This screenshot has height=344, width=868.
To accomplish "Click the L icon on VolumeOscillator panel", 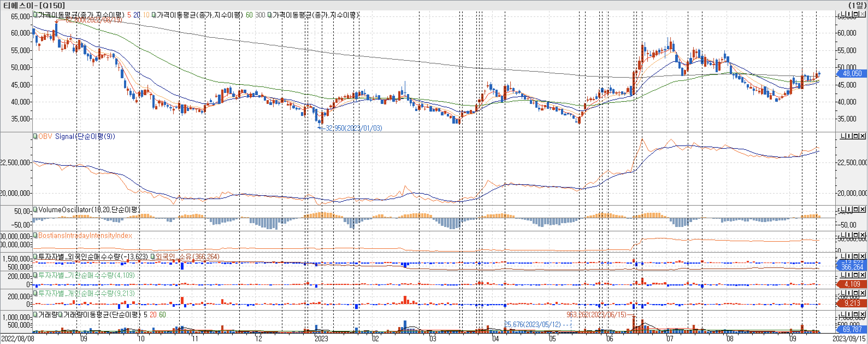I will (843, 209).
